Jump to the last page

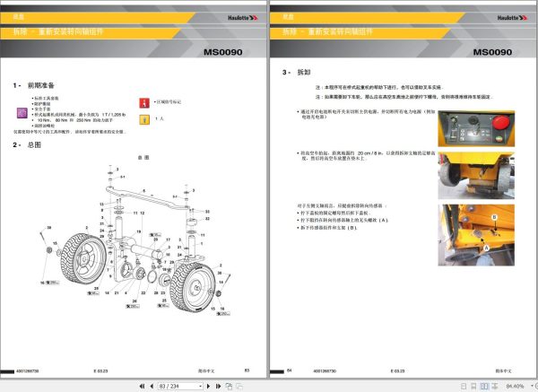click(218, 386)
